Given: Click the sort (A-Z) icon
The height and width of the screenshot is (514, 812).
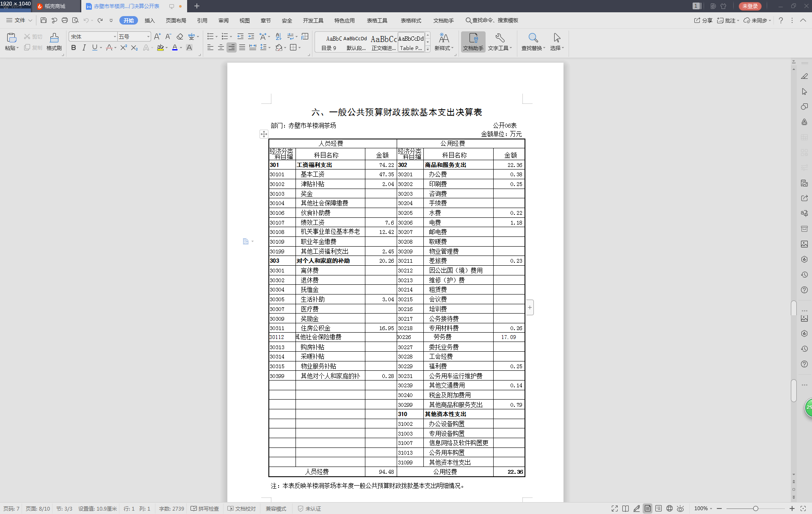Looking at the screenshot, I should tap(278, 37).
